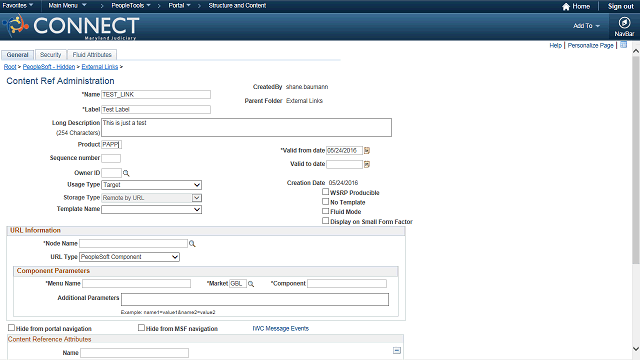Go to External Links breadcrumb link
This screenshot has width=640, height=360.
point(100,67)
